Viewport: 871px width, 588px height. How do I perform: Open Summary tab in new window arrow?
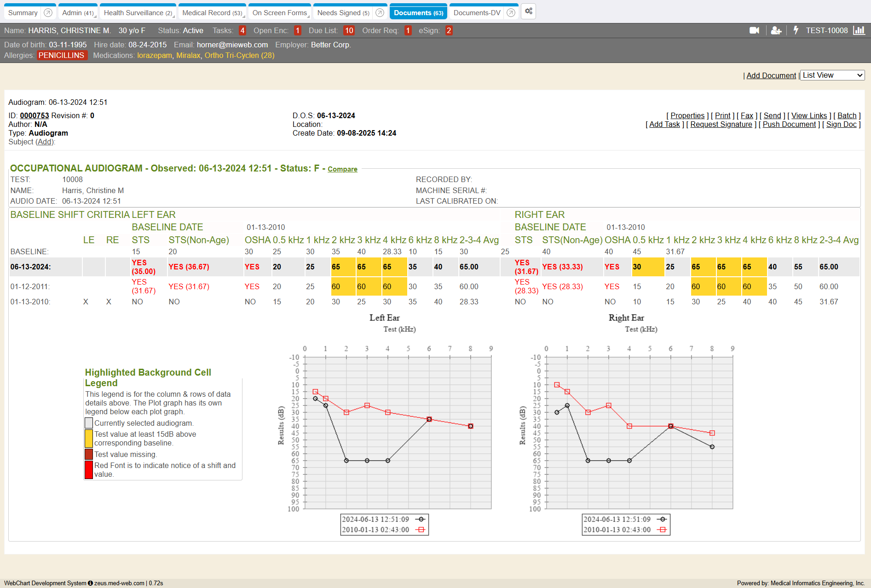pos(48,13)
